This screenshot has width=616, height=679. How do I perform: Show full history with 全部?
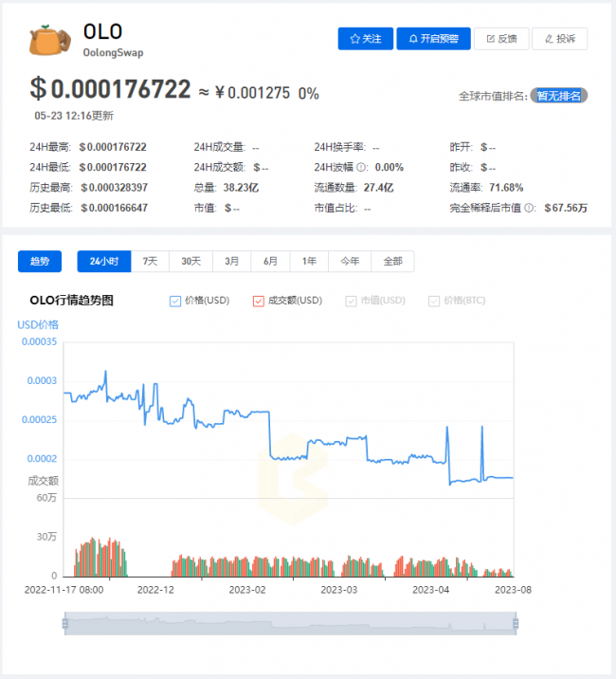[392, 262]
